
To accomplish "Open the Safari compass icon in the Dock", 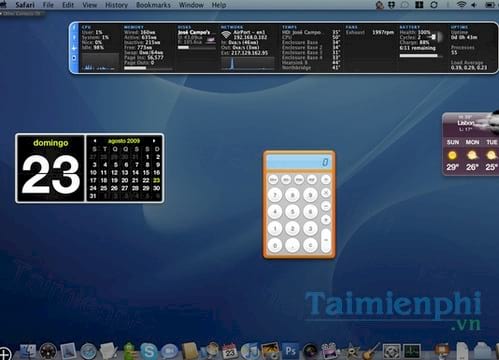I will tap(88, 352).
